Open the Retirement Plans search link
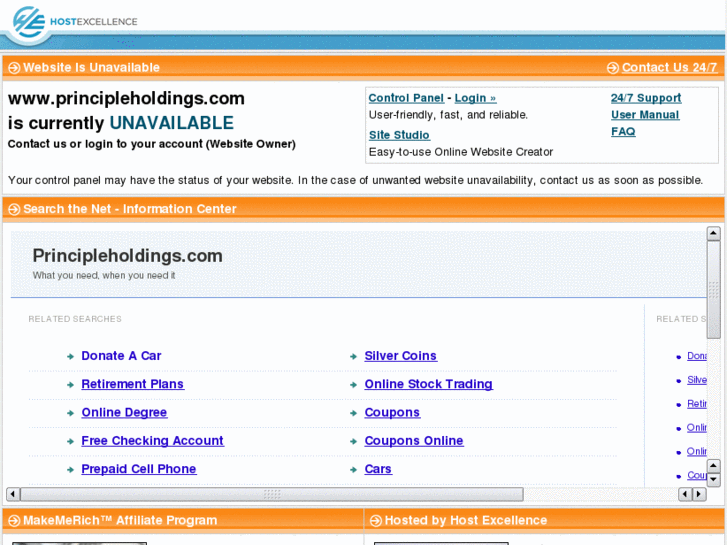The height and width of the screenshot is (545, 727). 133,384
